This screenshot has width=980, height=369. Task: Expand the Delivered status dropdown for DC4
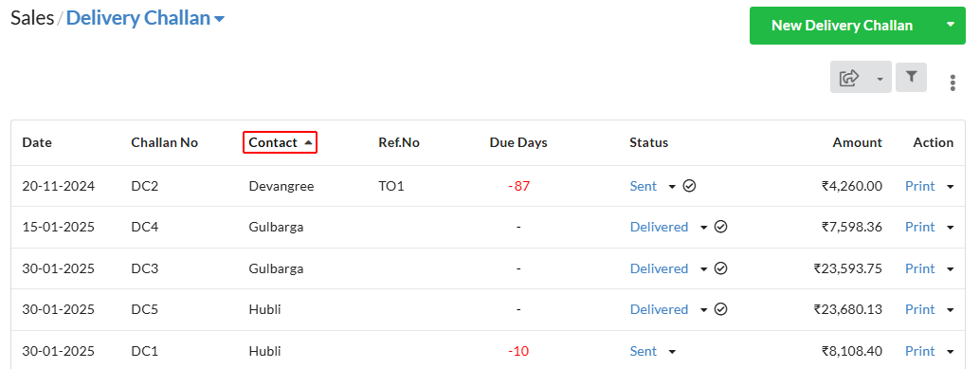[703, 228]
